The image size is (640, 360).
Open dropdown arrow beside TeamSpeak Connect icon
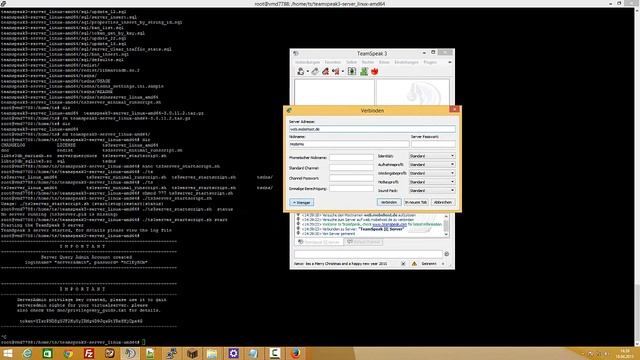(307, 72)
